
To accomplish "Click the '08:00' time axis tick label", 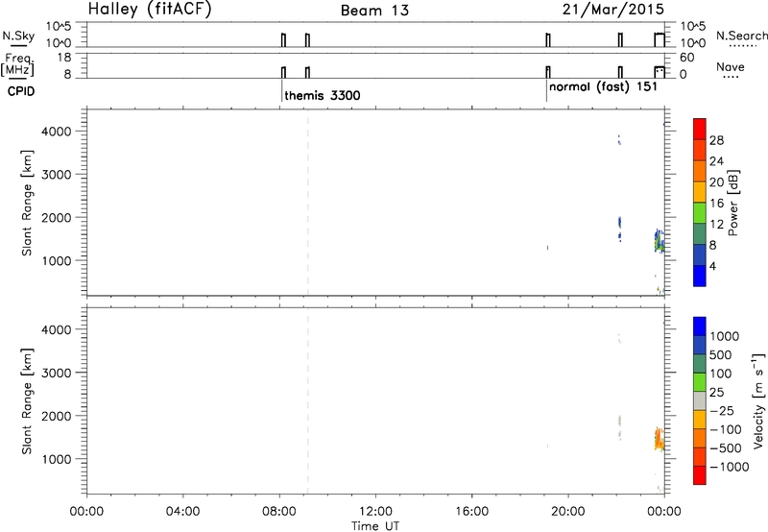I will 279,512.
